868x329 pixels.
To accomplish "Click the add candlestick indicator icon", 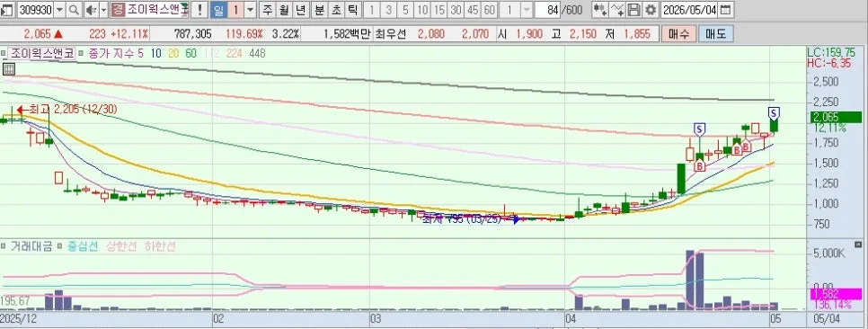I will 599,9.
